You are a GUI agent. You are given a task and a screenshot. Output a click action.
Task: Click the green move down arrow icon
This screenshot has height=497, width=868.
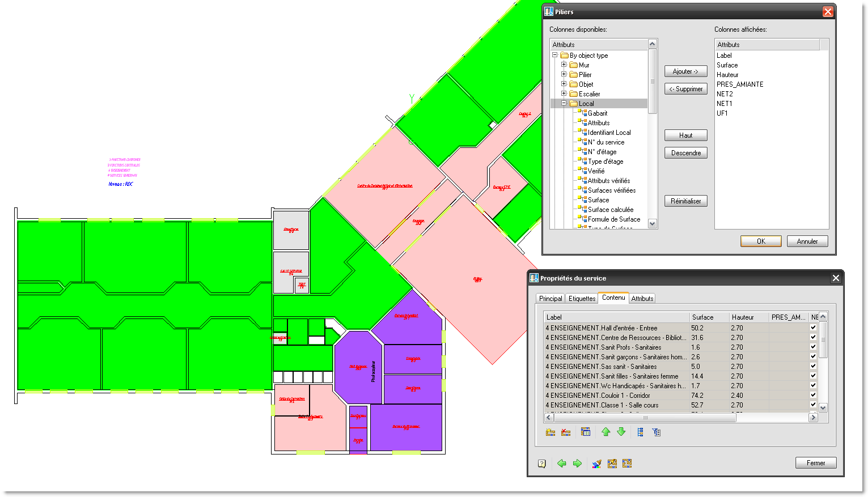point(621,432)
